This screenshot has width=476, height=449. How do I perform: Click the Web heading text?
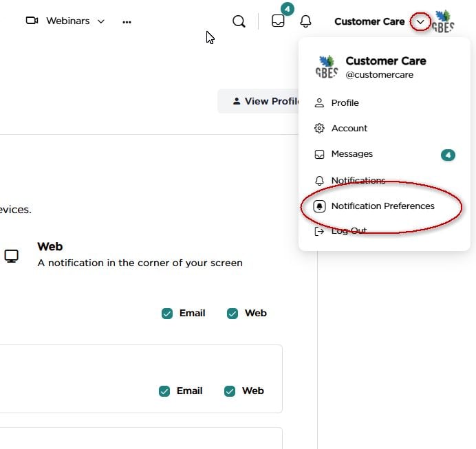pyautogui.click(x=50, y=247)
